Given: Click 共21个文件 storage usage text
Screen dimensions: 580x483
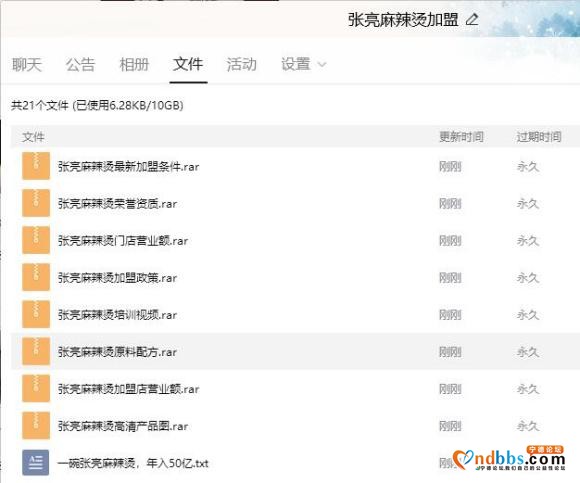Looking at the screenshot, I should 97,105.
